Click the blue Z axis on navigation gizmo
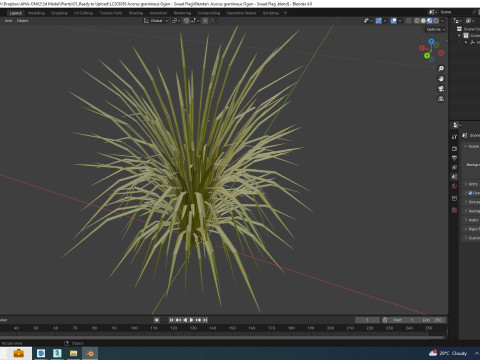The image size is (480, 360). (432, 42)
